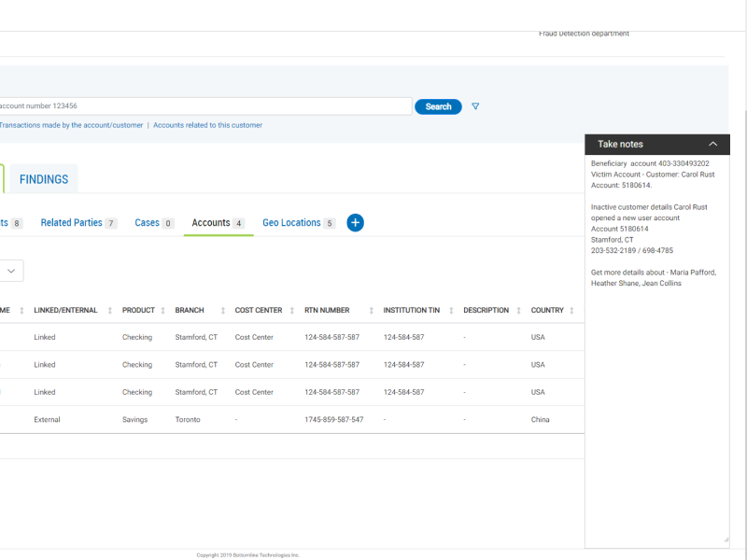Open Accounts related to this customer link
Image resolution: width=747 pixels, height=560 pixels.
click(x=207, y=125)
